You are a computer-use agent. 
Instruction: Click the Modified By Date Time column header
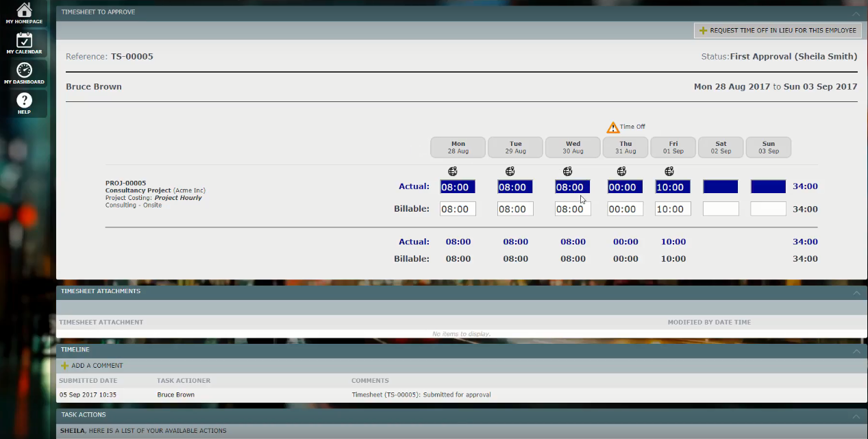[x=709, y=322]
